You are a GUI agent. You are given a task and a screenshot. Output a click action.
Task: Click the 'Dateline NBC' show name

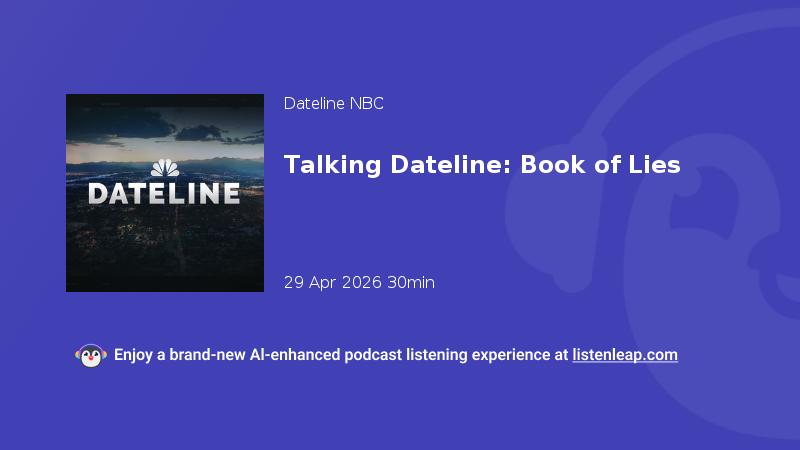pos(334,104)
